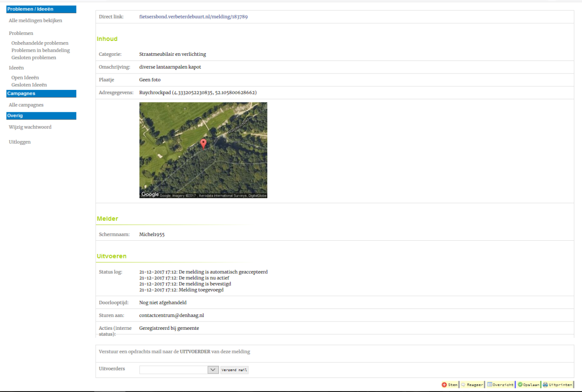This screenshot has width=582, height=392.
Task: Open Problemen in behandeling
Action: pos(40,50)
